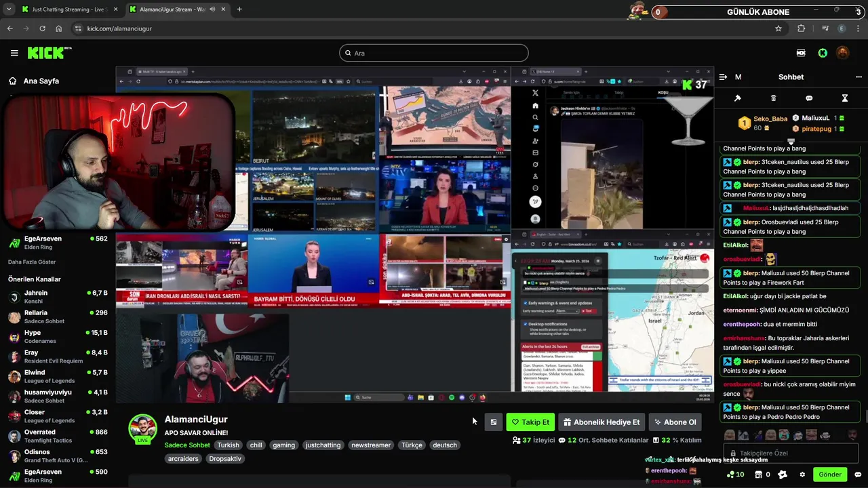Select the arcraiders tag
868x488 pixels.
pyautogui.click(x=183, y=459)
